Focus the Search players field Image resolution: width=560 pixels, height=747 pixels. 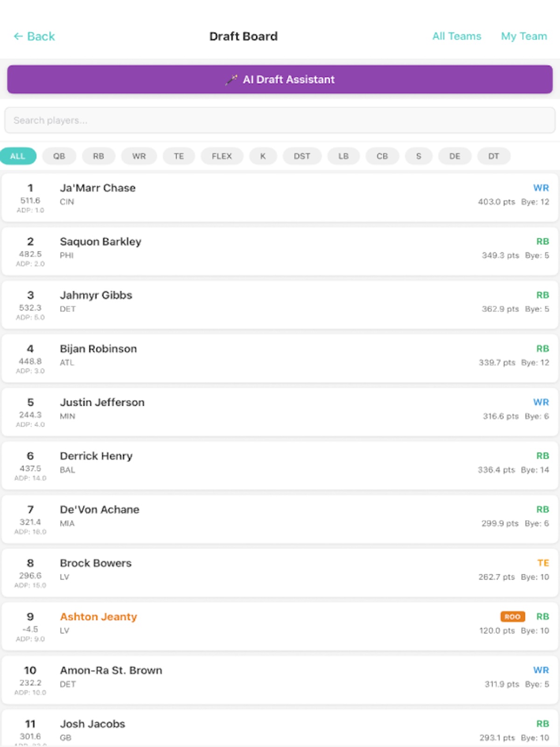pos(280,120)
